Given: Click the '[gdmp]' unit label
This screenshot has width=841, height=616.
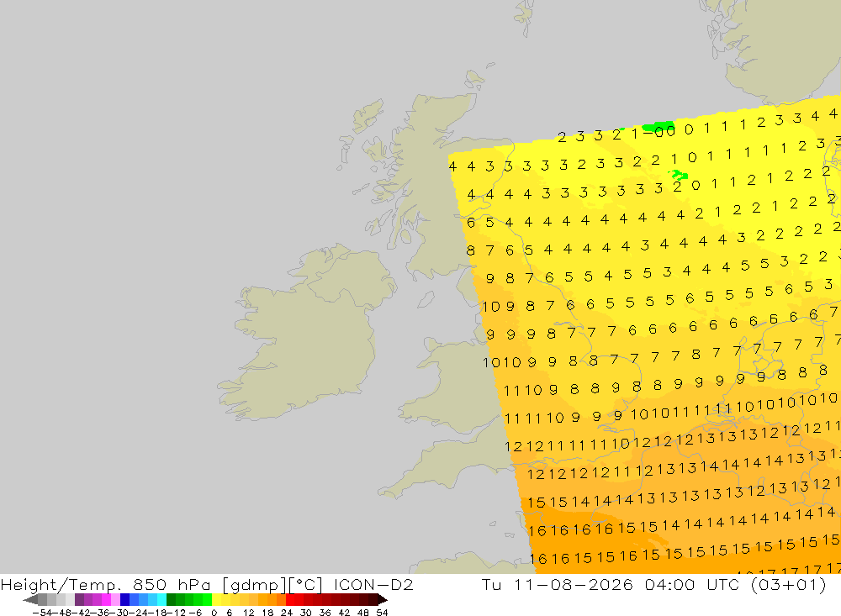Looking at the screenshot, I should tap(253, 584).
